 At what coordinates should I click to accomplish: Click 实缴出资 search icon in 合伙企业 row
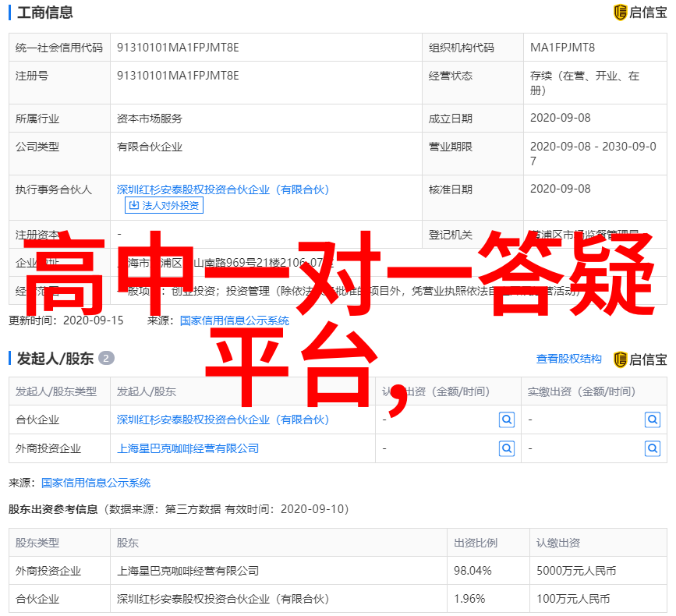pos(653,420)
